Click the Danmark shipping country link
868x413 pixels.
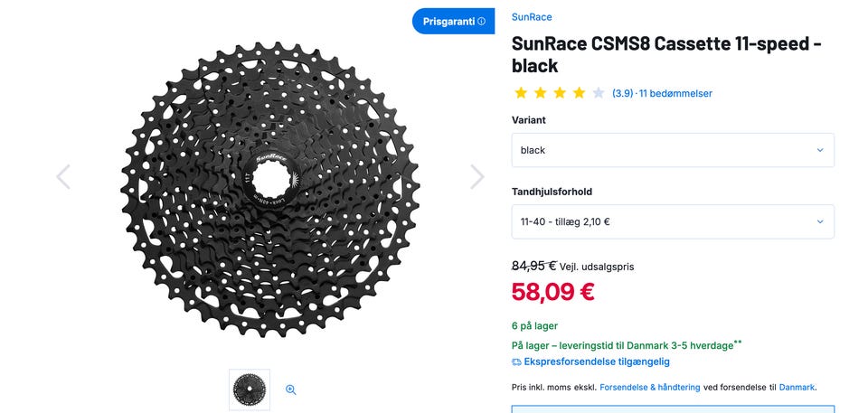point(797,388)
